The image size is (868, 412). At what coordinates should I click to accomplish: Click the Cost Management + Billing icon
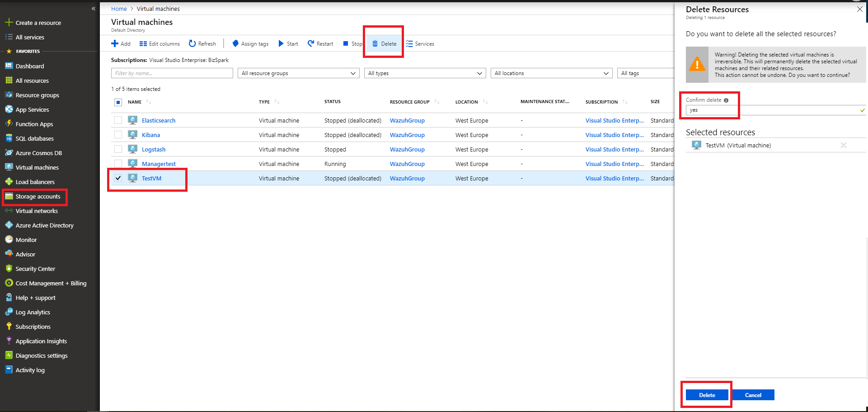9,283
